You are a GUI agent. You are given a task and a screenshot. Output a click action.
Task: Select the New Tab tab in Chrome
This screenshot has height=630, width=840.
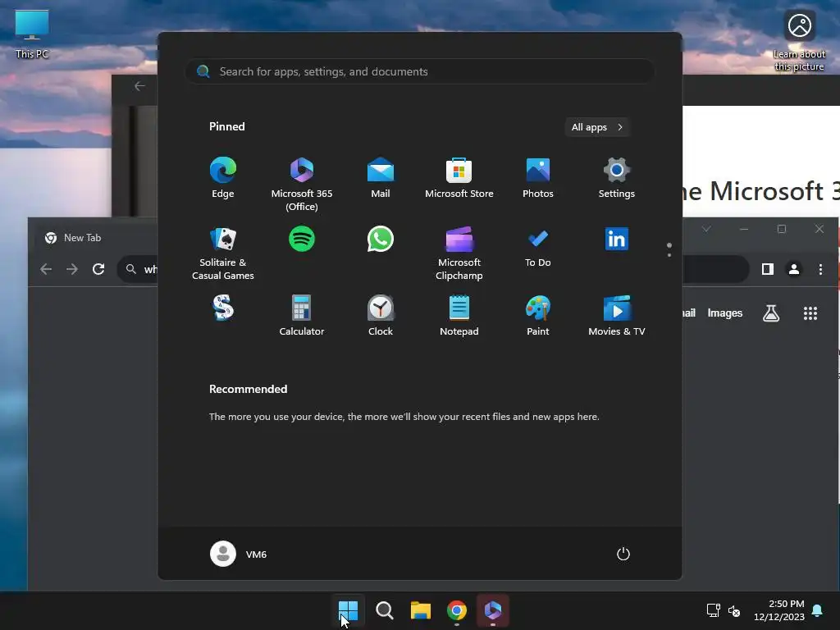pyautogui.click(x=97, y=238)
